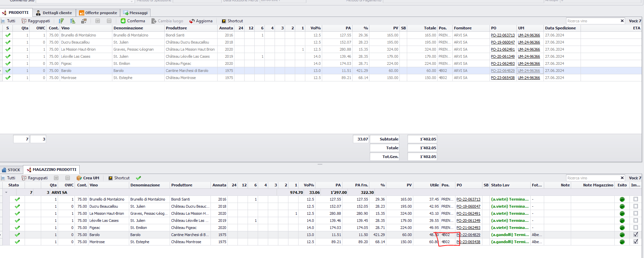The image size is (644, 258).
Task: Click the green status check for Figeac in the top grid
Action: (x=8, y=63)
